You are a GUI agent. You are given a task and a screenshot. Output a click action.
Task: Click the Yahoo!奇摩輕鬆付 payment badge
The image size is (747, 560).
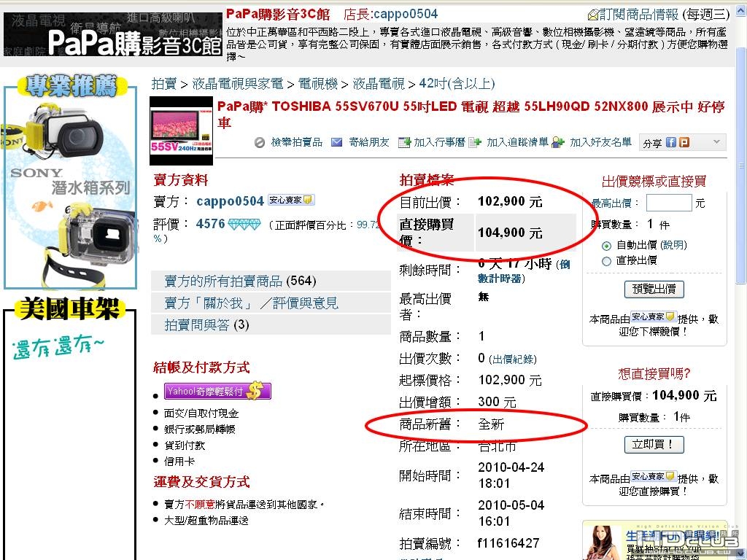(217, 391)
